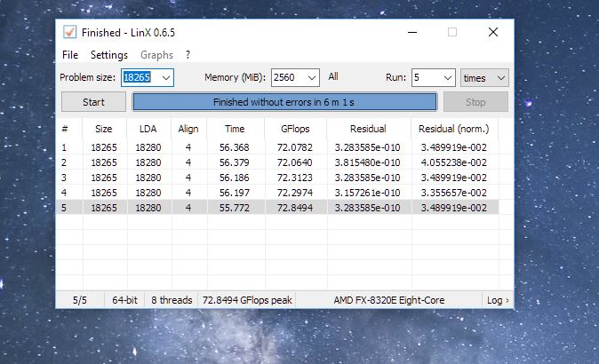Image resolution: width=599 pixels, height=364 pixels.
Task: Sort by the GFlops column header
Action: (x=295, y=129)
